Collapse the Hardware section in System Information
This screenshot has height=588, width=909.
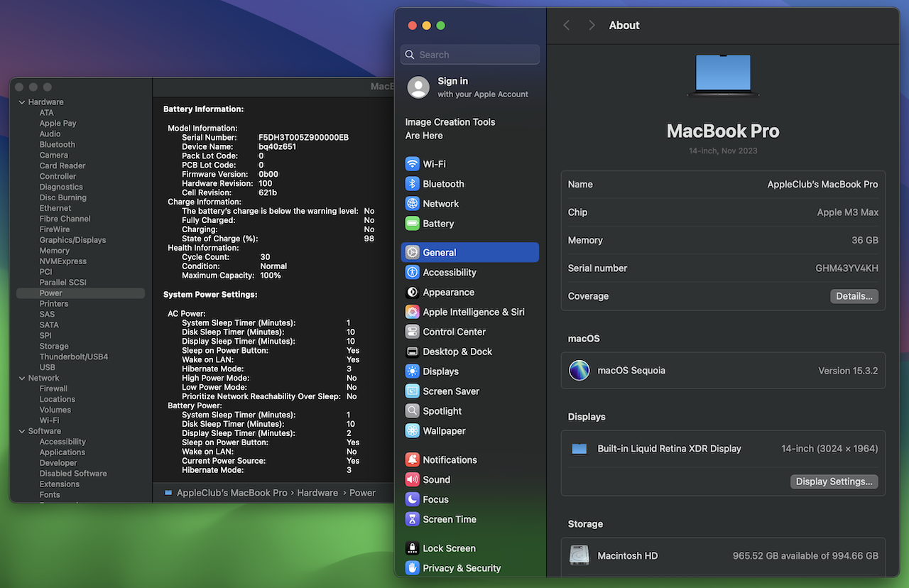click(22, 102)
